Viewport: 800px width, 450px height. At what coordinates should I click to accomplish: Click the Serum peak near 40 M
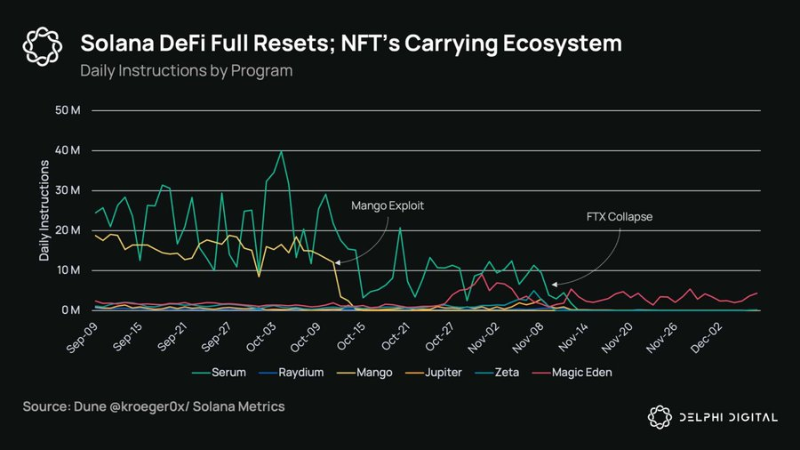point(281,152)
